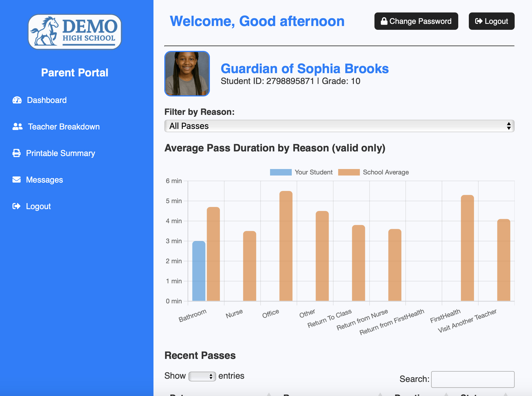
Task: Click the Demo High School horse logo
Action: [75, 32]
